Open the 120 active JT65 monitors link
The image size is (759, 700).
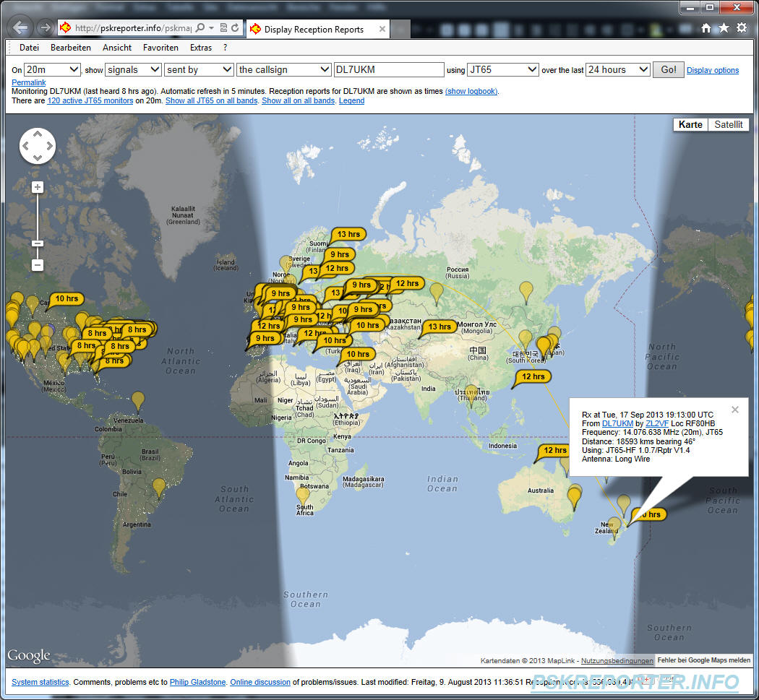pos(90,100)
